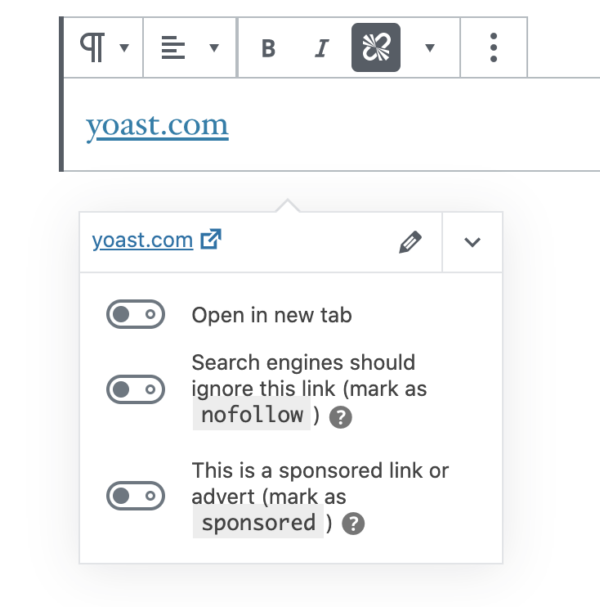The width and height of the screenshot is (600, 607).
Task: Click the external link icon beside yoast.com
Action: click(211, 240)
